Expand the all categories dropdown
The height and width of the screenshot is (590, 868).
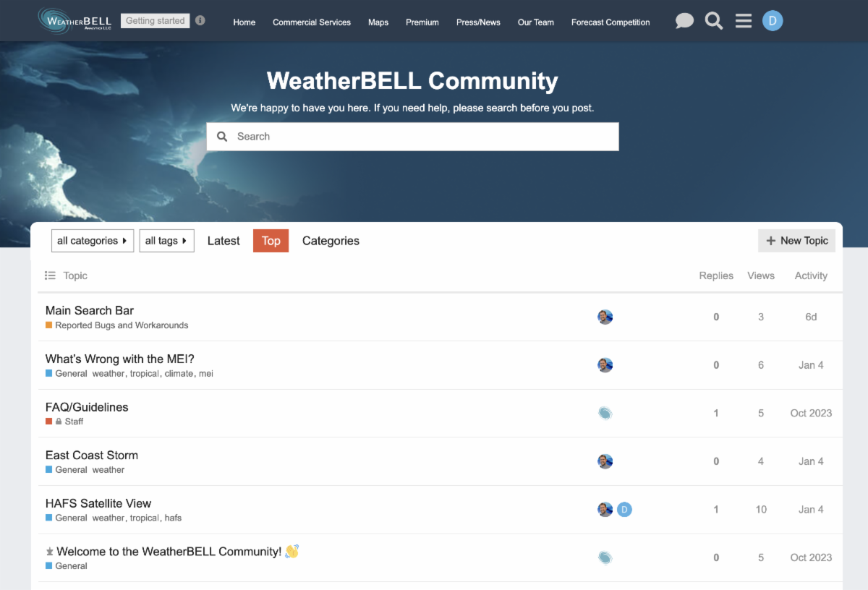93,241
